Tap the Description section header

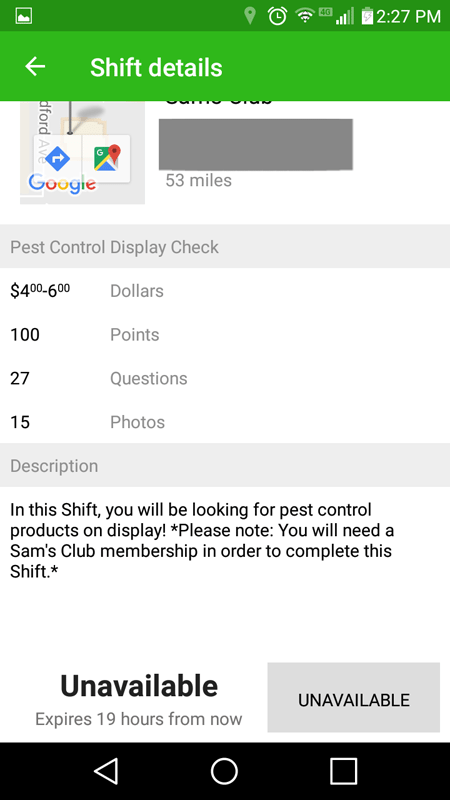[x=225, y=465]
